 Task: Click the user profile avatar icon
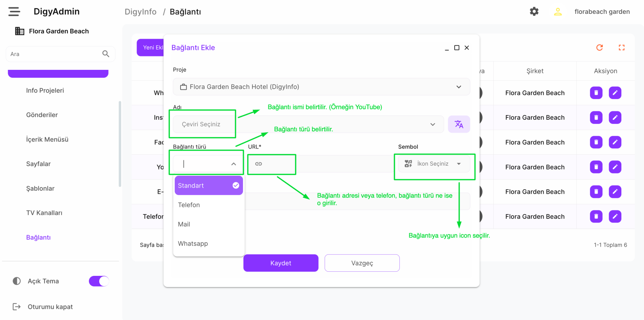558,12
